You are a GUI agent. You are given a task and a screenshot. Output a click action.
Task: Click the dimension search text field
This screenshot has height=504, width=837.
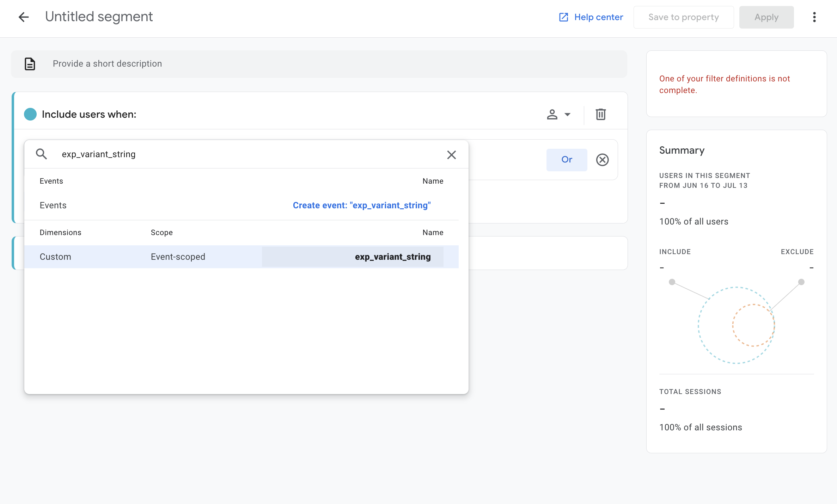tap(247, 154)
